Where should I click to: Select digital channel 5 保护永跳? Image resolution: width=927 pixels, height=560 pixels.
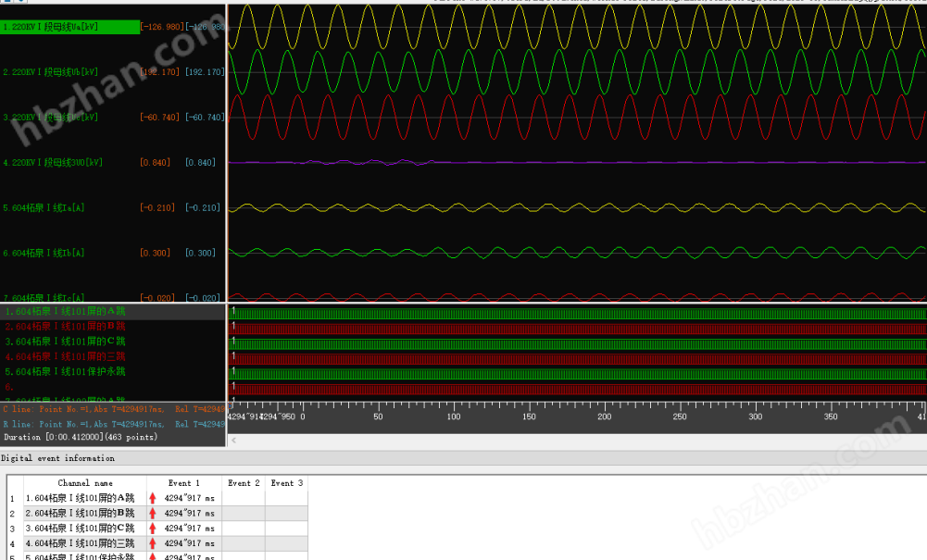coord(65,371)
